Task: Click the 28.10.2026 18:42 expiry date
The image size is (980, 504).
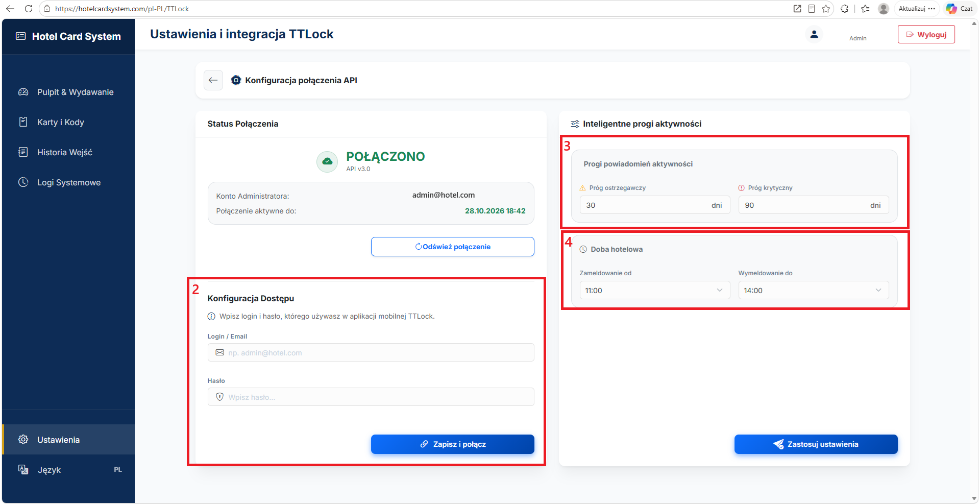Action: 495,211
